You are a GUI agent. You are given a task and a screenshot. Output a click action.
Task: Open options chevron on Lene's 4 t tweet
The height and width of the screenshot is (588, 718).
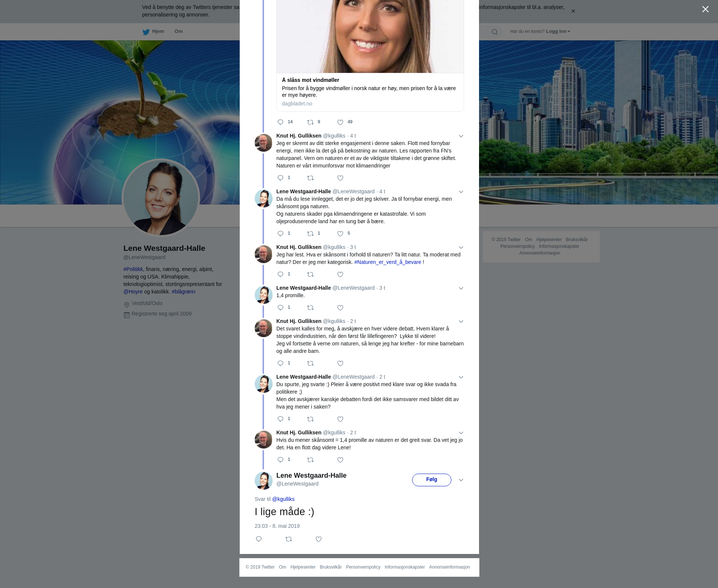[461, 192]
